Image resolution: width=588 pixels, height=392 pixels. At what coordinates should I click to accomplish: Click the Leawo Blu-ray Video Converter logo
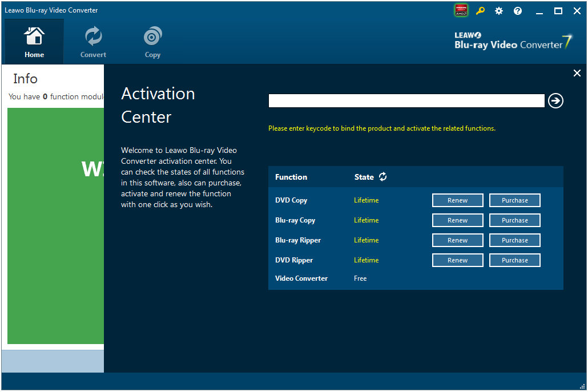pyautogui.click(x=513, y=41)
